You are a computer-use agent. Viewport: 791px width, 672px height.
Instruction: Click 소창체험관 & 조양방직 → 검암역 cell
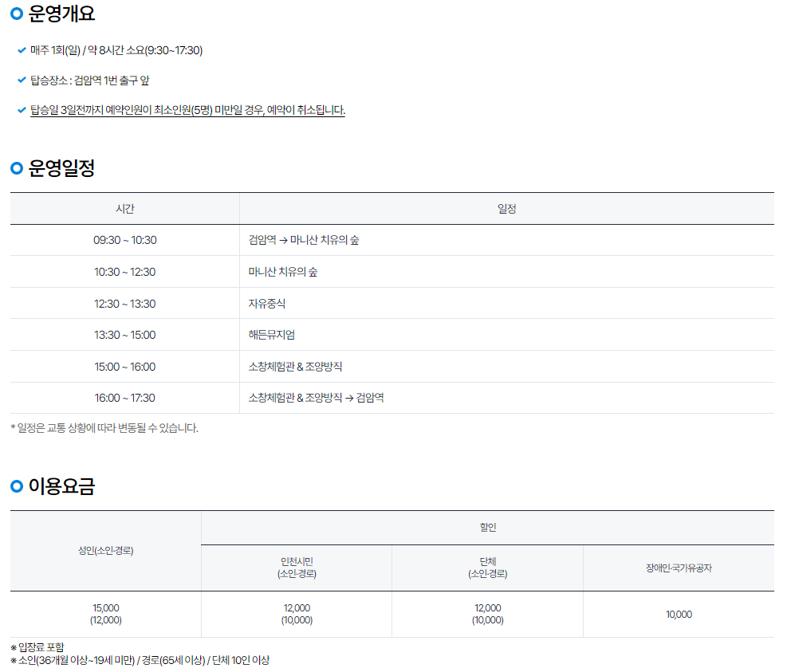[507, 398]
